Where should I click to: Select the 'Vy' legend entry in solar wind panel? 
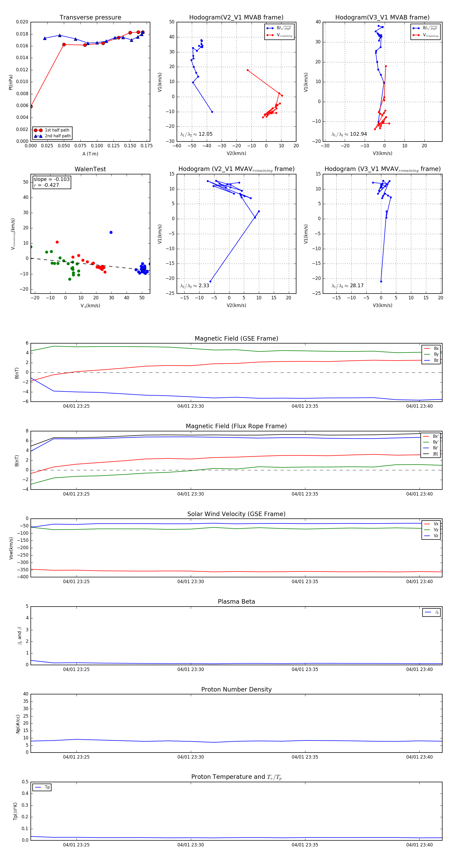point(431,530)
